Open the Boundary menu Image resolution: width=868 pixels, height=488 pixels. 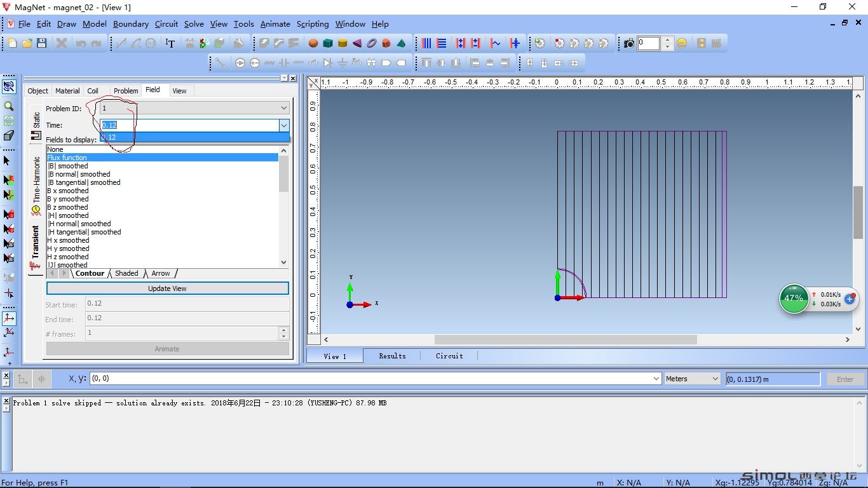pos(131,24)
